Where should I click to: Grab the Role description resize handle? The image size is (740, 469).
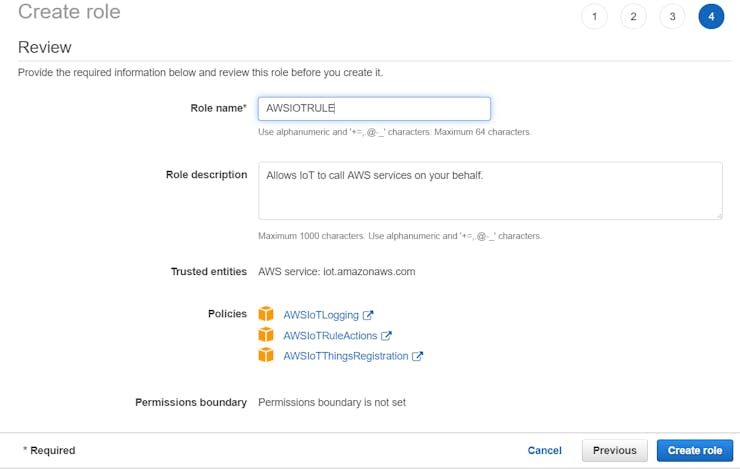pyautogui.click(x=718, y=214)
